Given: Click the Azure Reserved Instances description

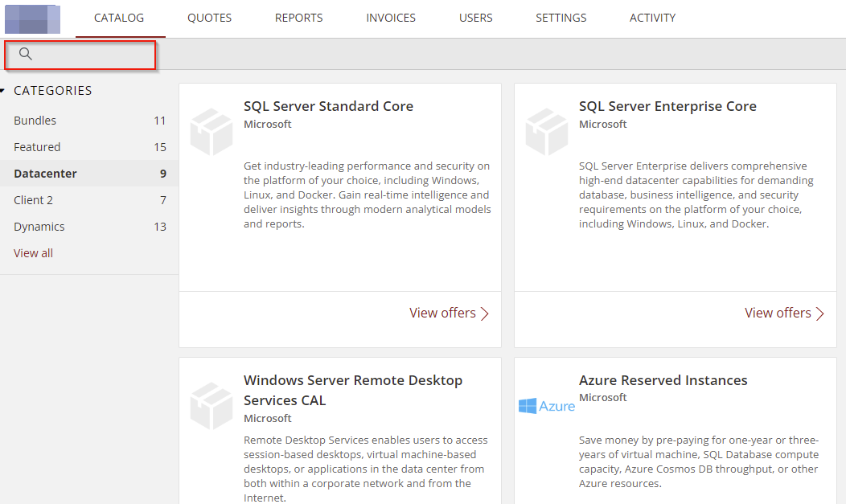Looking at the screenshot, I should 699,461.
